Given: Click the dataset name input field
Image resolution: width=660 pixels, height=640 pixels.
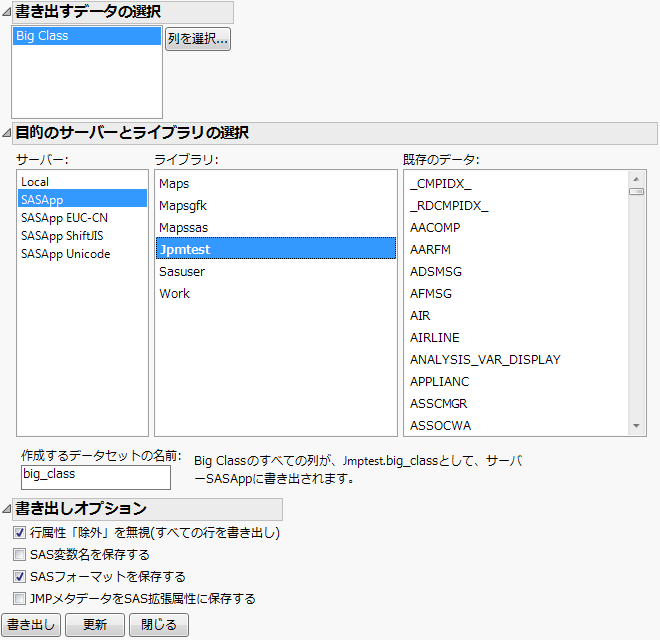Looking at the screenshot, I should coord(95,475).
